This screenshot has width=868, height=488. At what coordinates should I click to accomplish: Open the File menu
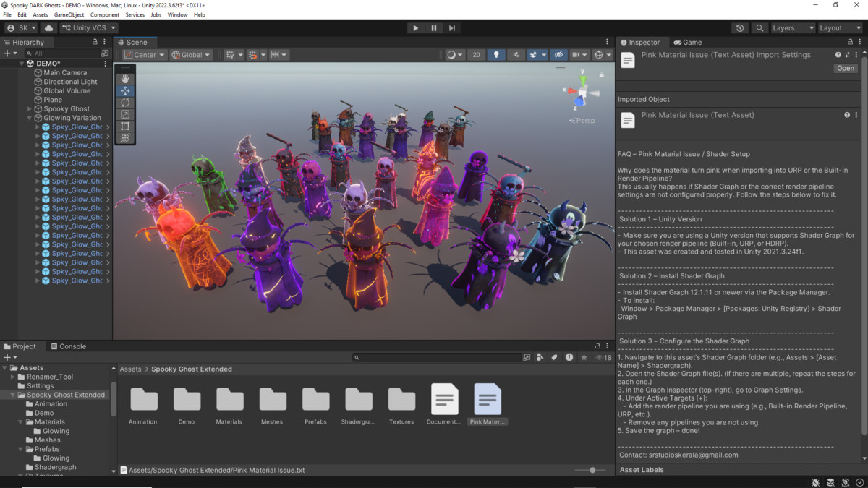[7, 14]
